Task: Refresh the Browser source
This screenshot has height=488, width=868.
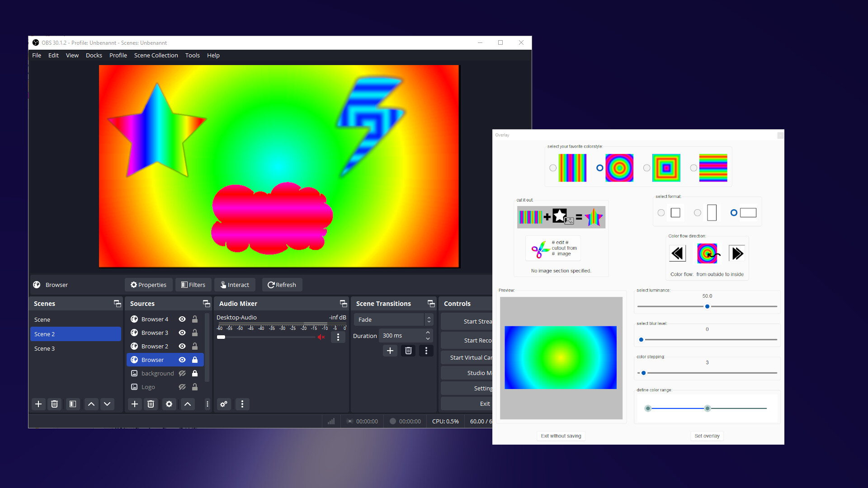Action: click(282, 284)
